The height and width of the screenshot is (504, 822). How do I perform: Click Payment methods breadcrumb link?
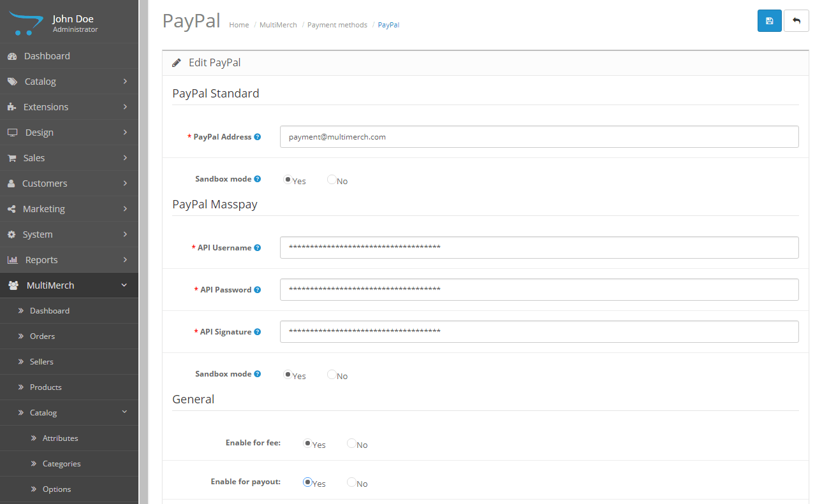(337, 25)
